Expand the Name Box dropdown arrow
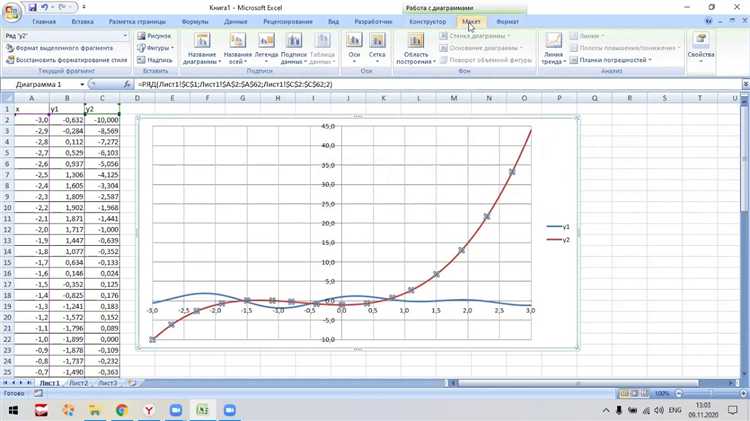Image resolution: width=750 pixels, height=421 pixels. 82,85
